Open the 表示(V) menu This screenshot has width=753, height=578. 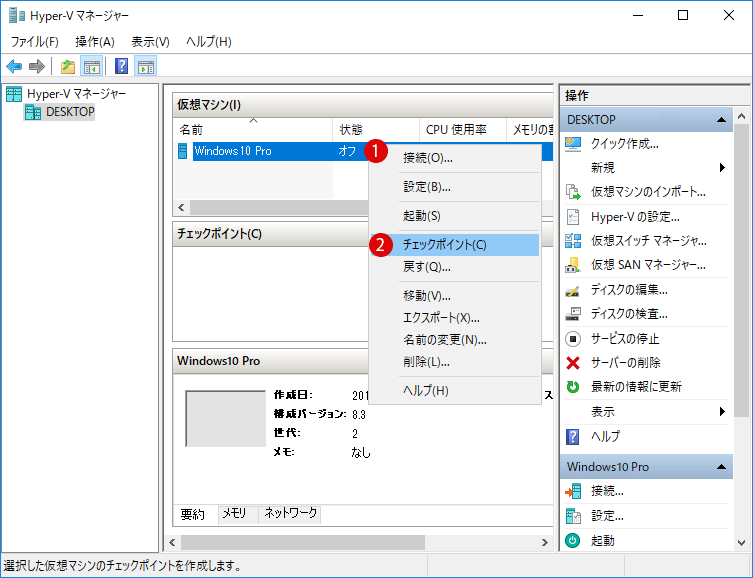click(150, 42)
